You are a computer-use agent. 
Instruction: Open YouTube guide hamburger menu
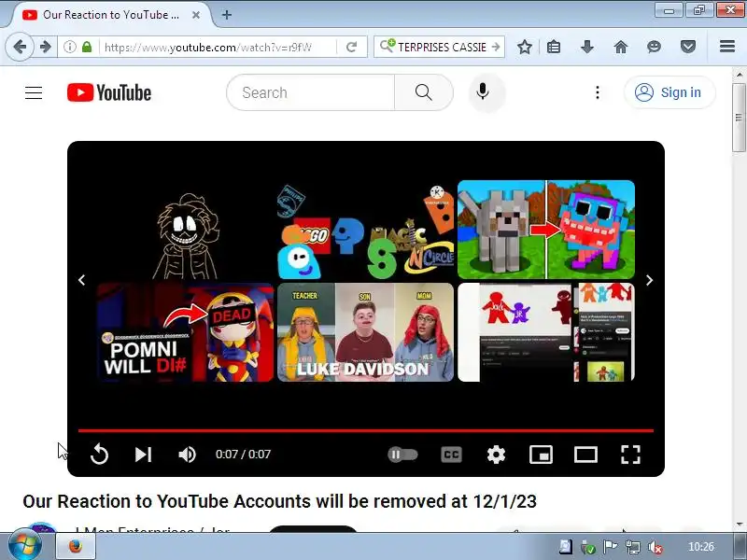coord(34,92)
